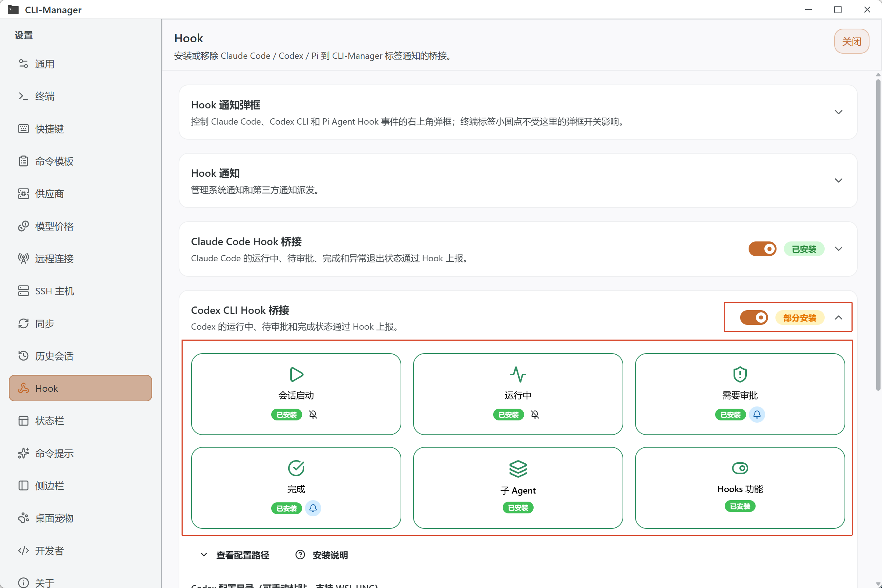
Task: Open the 快捷键 settings page
Action: 80,129
